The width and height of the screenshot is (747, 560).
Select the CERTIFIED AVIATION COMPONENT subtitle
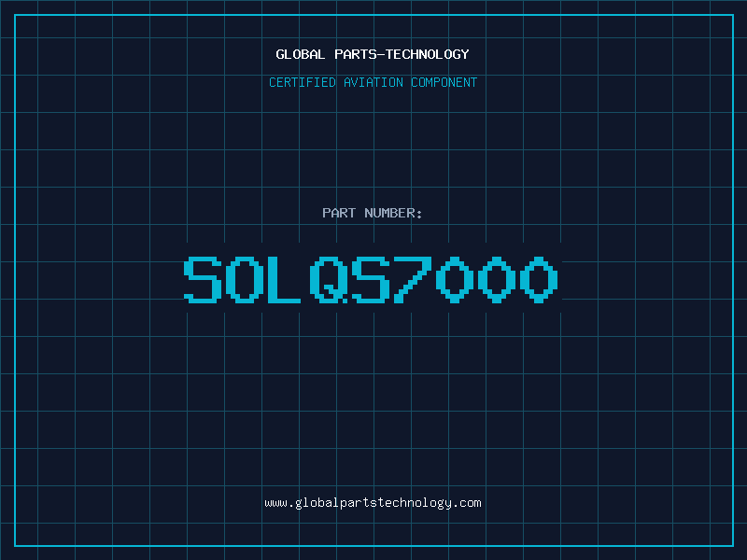(373, 82)
